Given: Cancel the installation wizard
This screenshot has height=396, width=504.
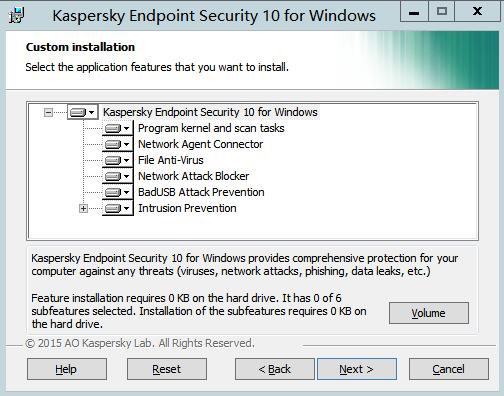Looking at the screenshot, I should pyautogui.click(x=449, y=369).
